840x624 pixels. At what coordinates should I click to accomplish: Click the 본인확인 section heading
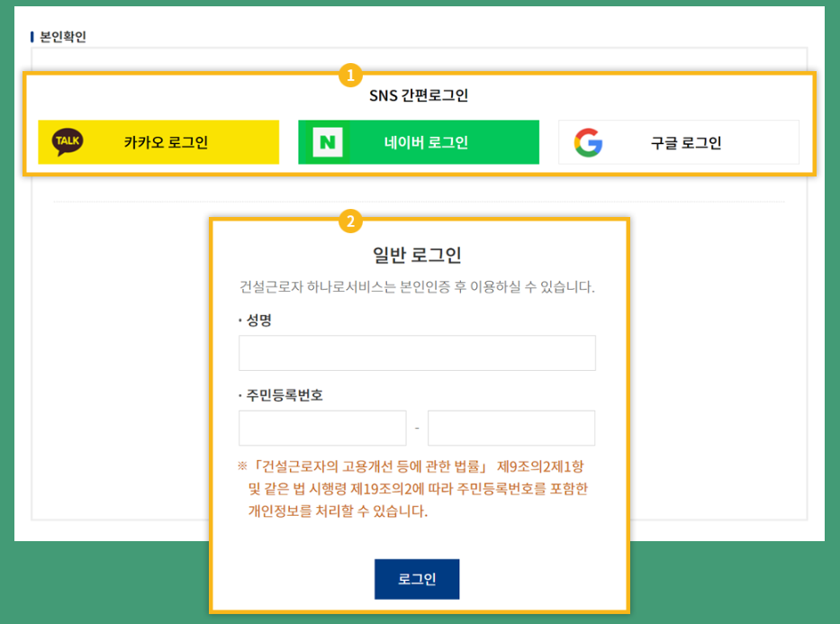pyautogui.click(x=63, y=36)
